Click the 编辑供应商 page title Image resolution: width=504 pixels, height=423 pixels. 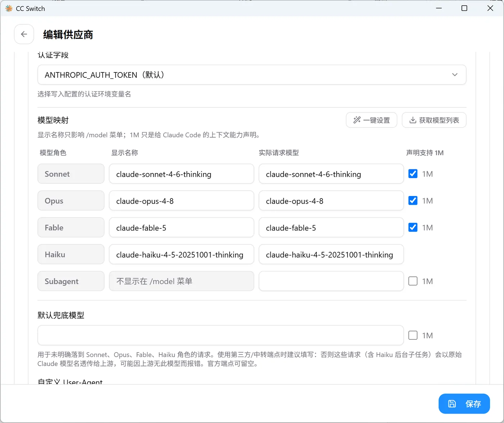pos(68,35)
